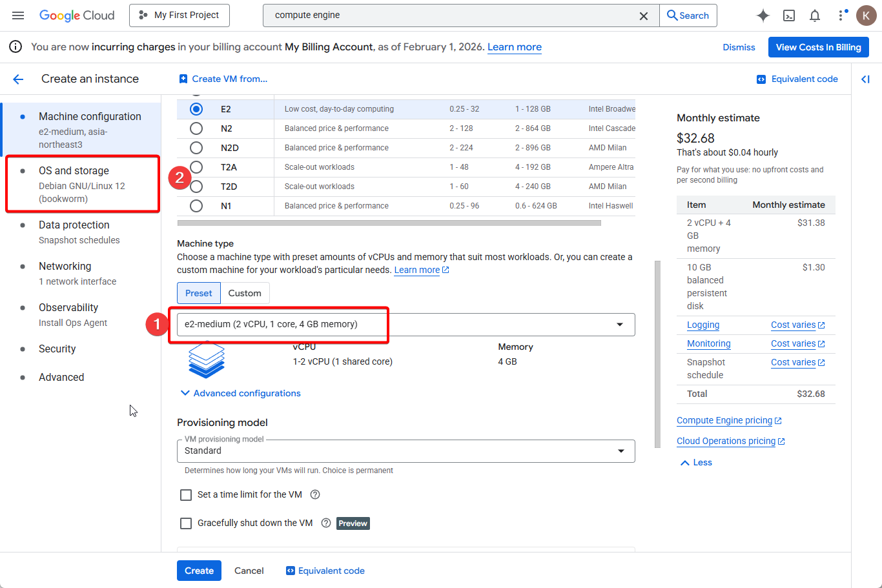Image resolution: width=882 pixels, height=588 pixels.
Task: Open account avatar K
Action: [x=866, y=15]
